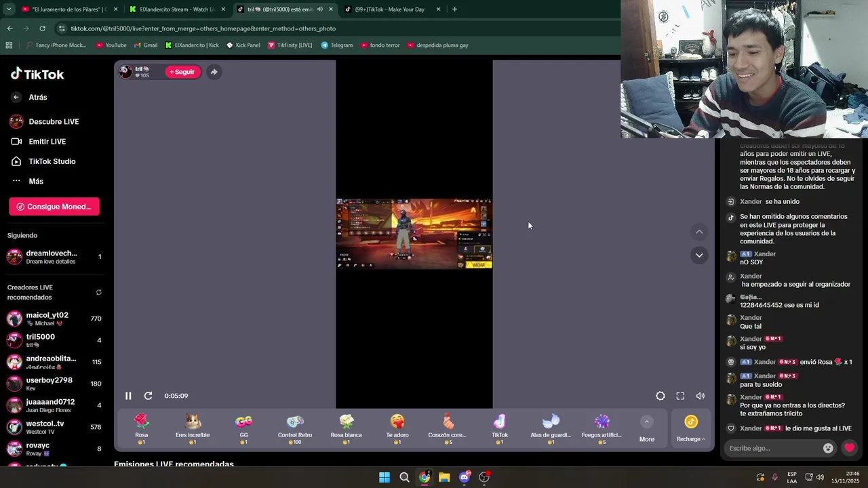
Task: Open Windows Start menu
Action: click(x=384, y=477)
